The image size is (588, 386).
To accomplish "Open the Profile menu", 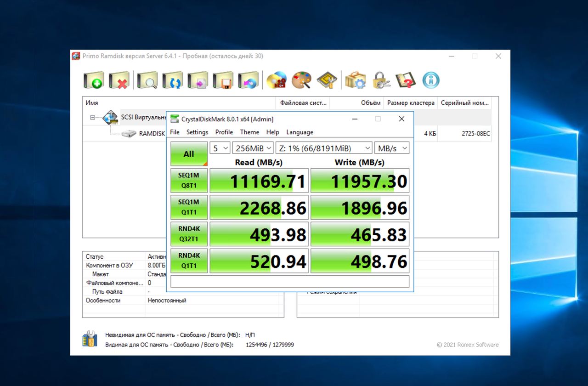I will [x=224, y=132].
